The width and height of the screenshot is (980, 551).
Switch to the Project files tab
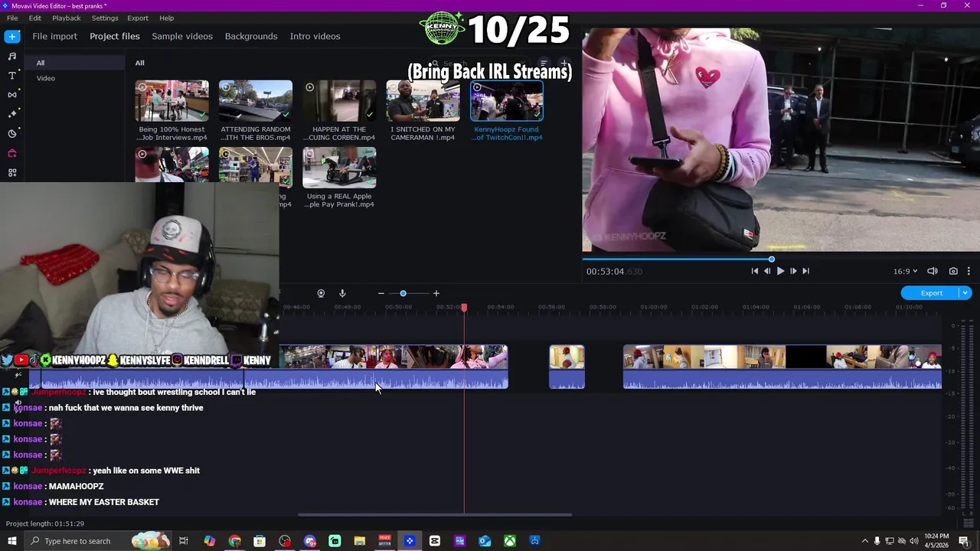tap(115, 36)
